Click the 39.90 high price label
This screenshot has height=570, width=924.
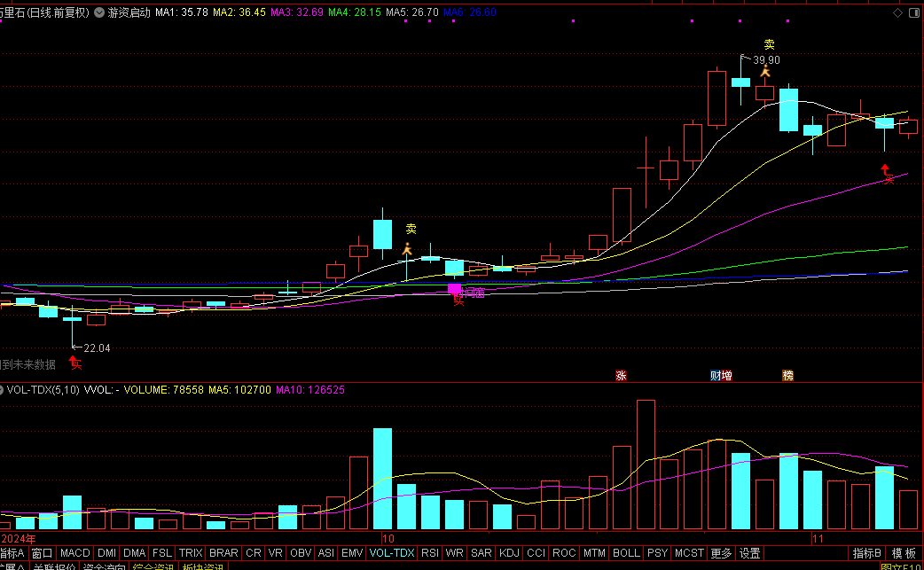click(x=767, y=60)
